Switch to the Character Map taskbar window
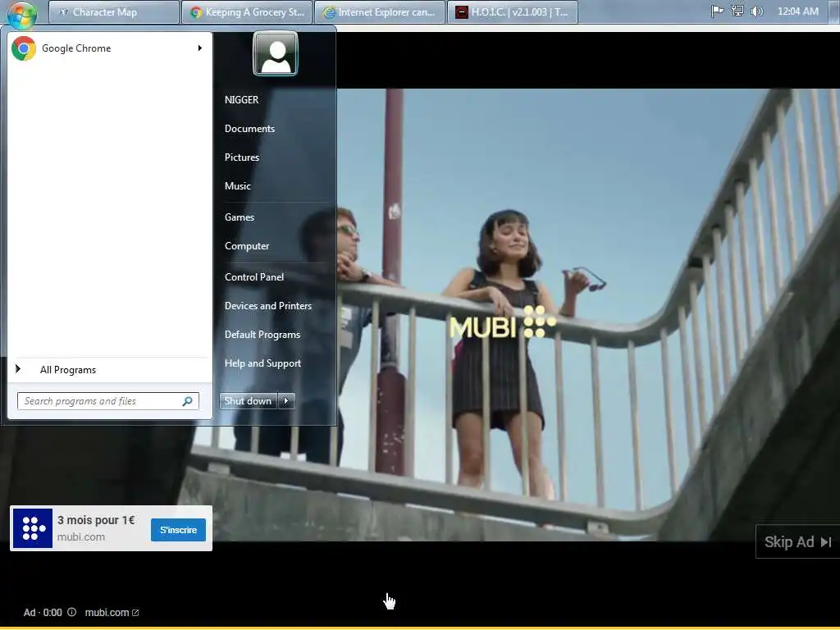The width and height of the screenshot is (840, 630). pos(113,12)
